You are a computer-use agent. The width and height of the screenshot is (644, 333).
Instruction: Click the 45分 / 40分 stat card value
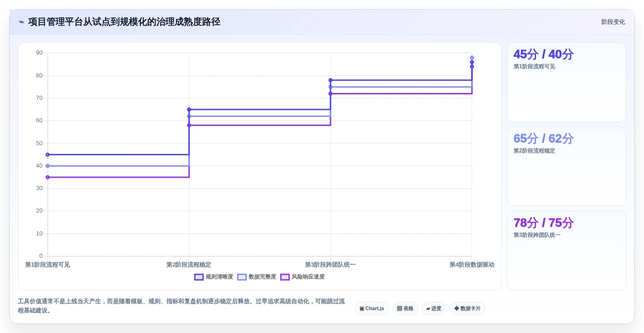click(543, 55)
